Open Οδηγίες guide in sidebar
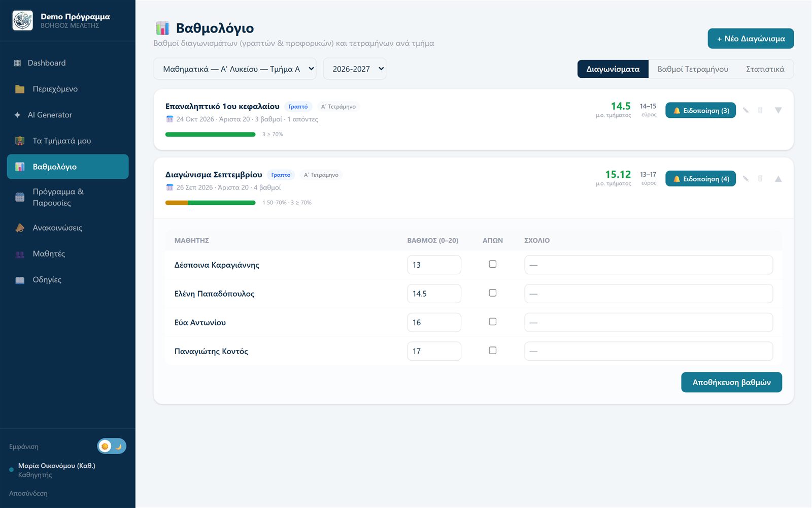The image size is (812, 508). (x=67, y=279)
